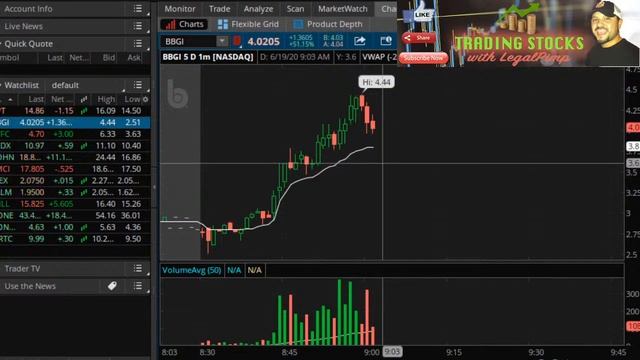Select the watchlist row with last 9.99
Screen dimensions: 640x360
click(75, 239)
